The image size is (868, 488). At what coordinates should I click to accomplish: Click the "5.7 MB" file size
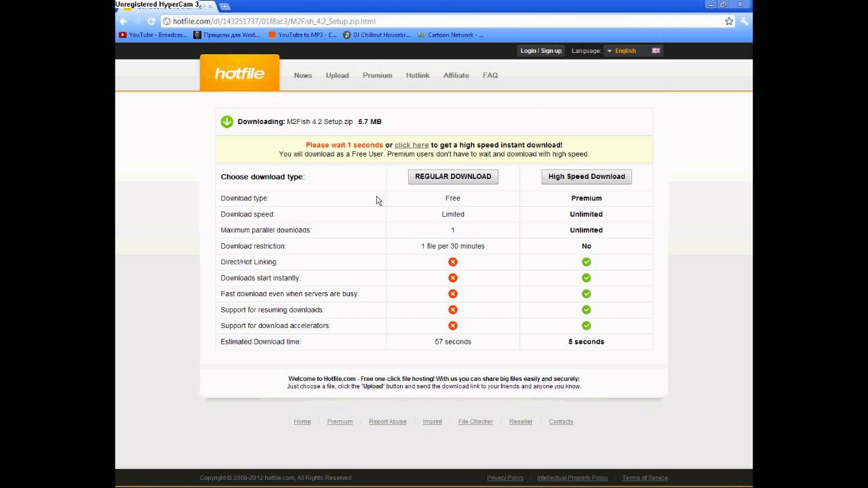point(370,122)
